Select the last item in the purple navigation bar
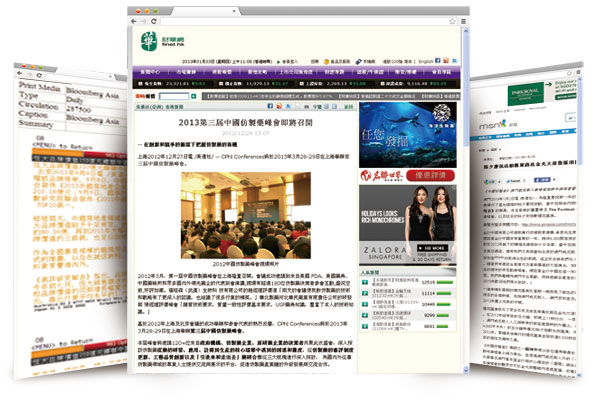This screenshot has width=600, height=404. pos(441,72)
